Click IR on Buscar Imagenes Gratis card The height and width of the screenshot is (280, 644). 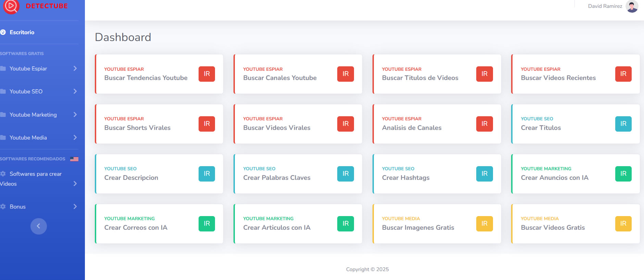pos(484,224)
